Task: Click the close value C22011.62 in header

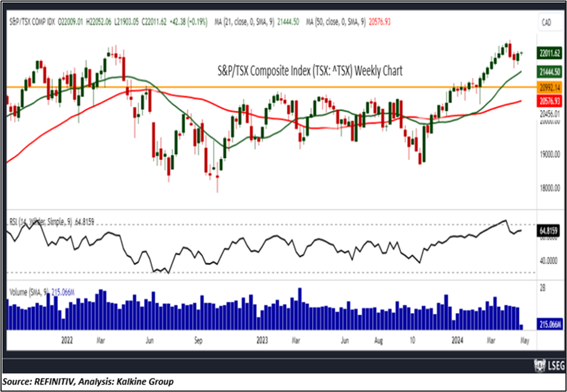Action: pyautogui.click(x=155, y=22)
